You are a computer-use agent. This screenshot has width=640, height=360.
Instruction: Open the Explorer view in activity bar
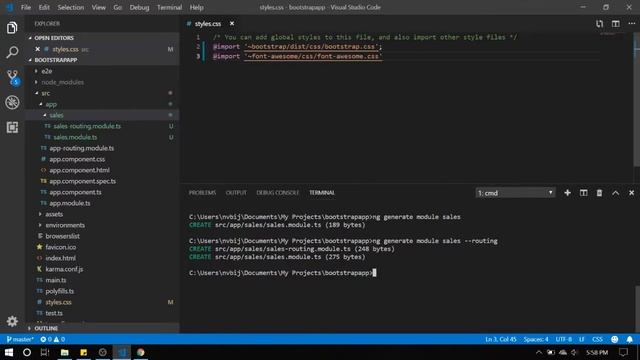pyautogui.click(x=12, y=28)
